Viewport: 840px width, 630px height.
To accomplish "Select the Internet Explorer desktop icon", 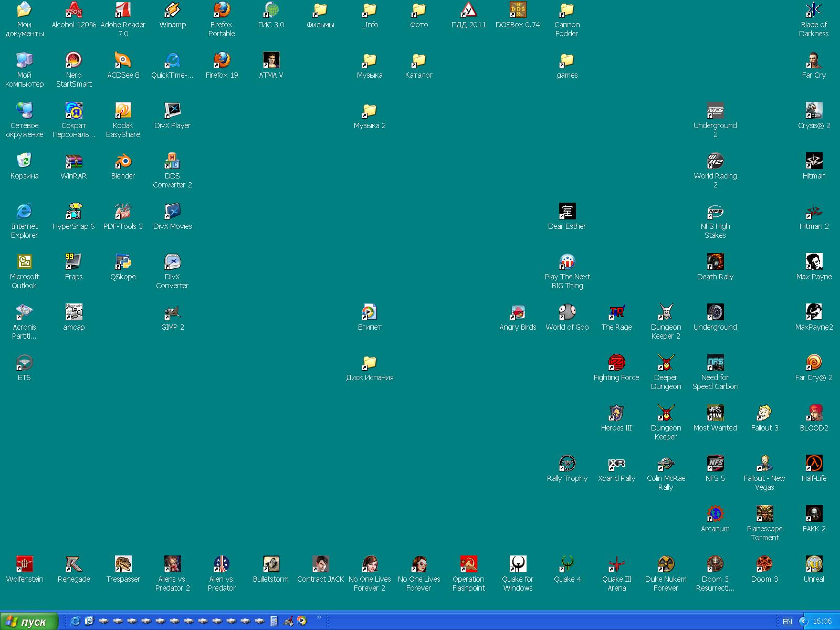I will point(24,211).
